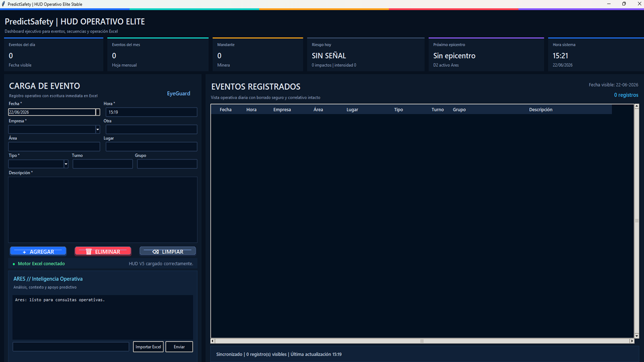The width and height of the screenshot is (644, 362).
Task: Click the ARES query input field
Action: (71, 347)
